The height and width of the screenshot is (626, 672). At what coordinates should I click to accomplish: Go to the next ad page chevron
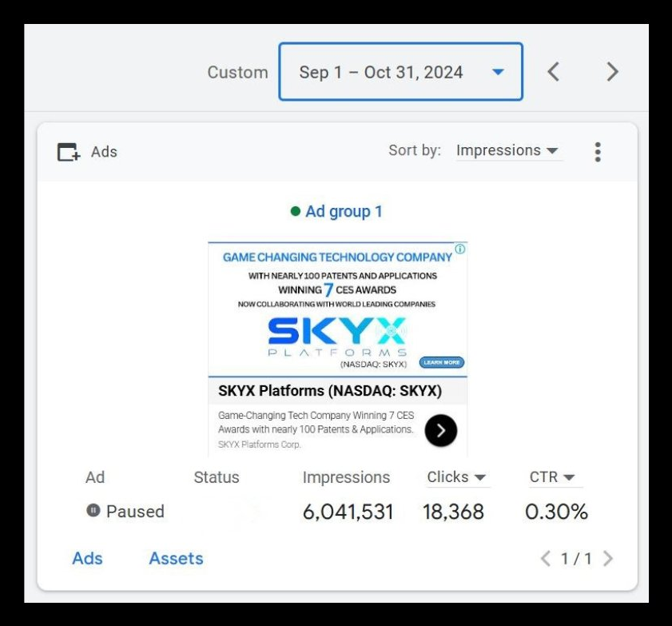608,559
